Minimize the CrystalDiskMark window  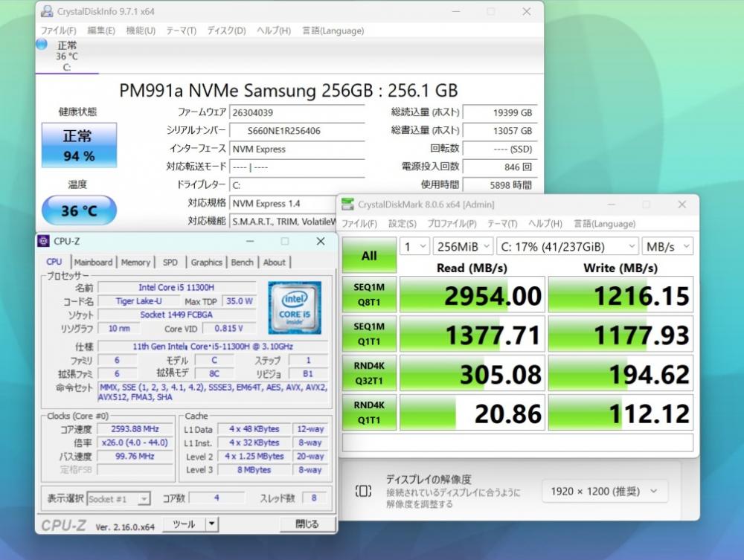611,205
